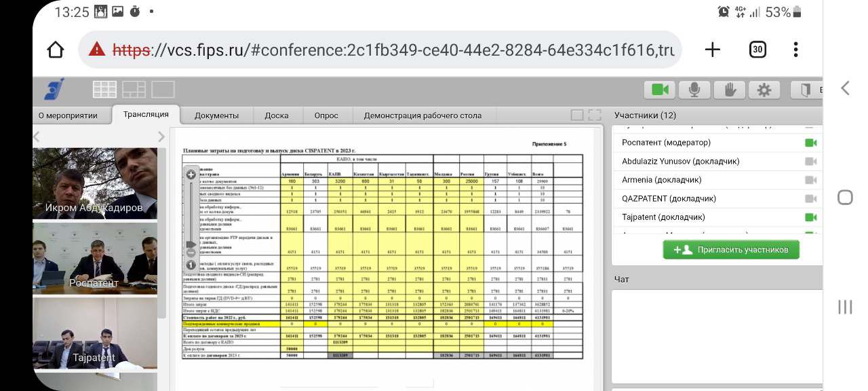Switch to the Документы tab
Screen dimensions: 868x391
216,115
